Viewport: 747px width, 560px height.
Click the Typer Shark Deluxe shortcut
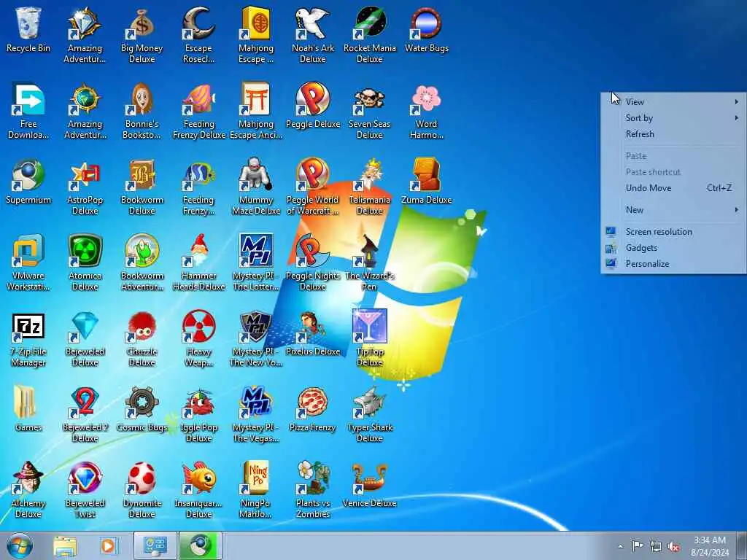point(370,414)
